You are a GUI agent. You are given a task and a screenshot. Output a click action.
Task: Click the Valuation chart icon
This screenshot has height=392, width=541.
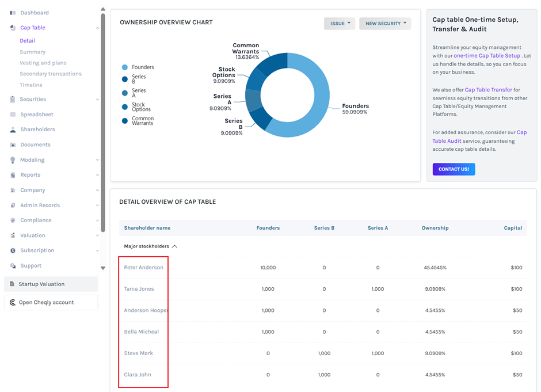[x=13, y=235]
